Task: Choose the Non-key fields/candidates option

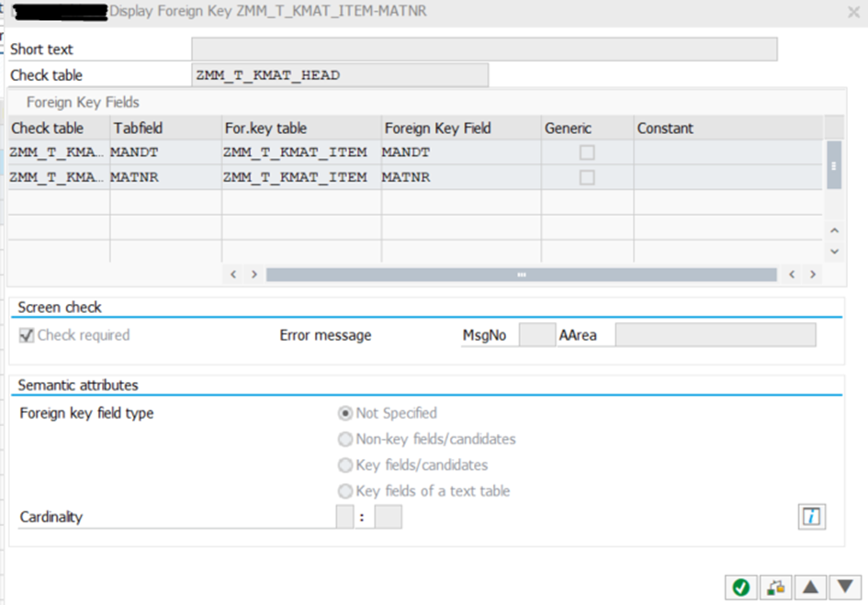Action: pos(345,439)
